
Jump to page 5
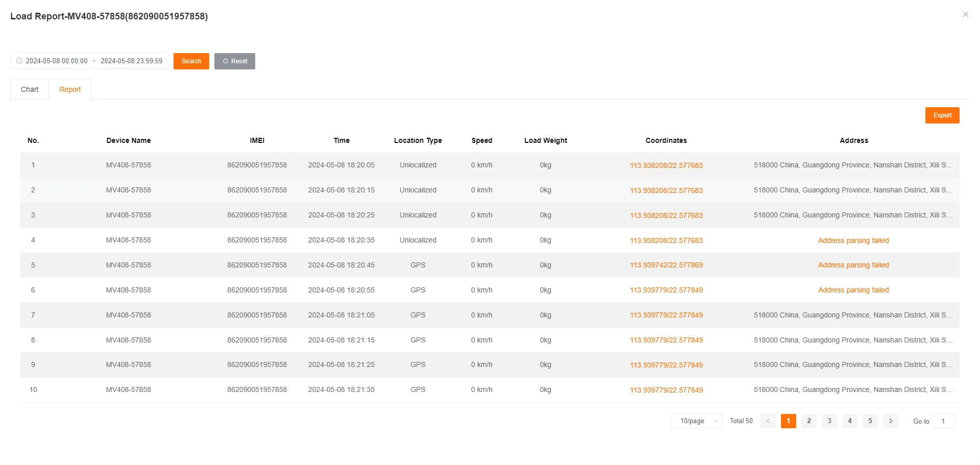[x=870, y=421]
